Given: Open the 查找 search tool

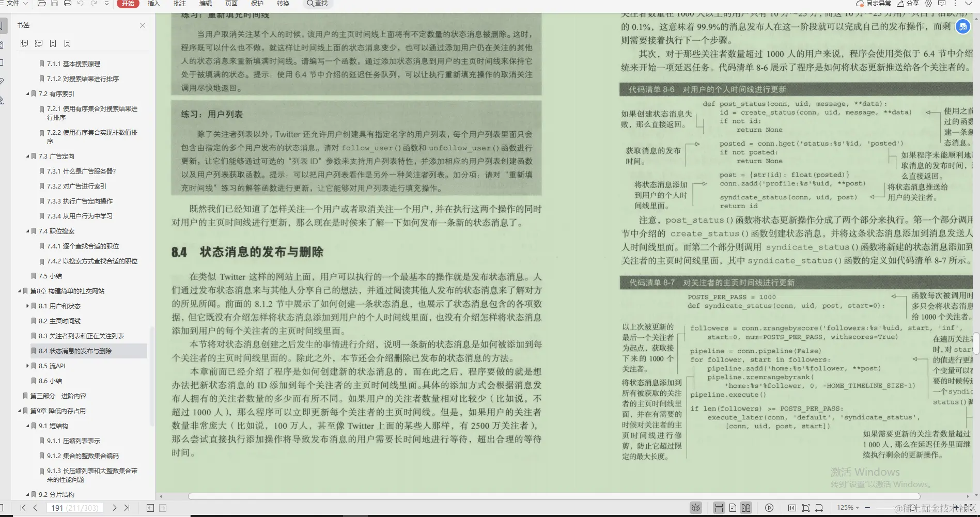Looking at the screenshot, I should [319, 4].
